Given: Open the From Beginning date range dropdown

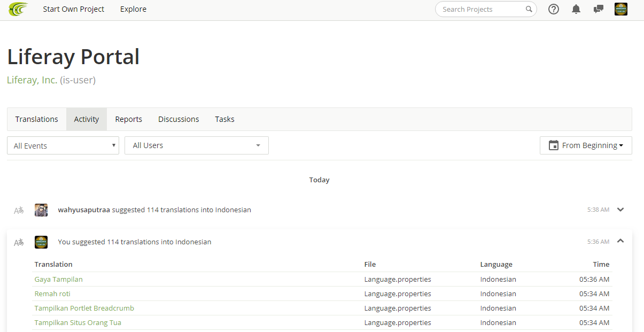Looking at the screenshot, I should pyautogui.click(x=586, y=145).
